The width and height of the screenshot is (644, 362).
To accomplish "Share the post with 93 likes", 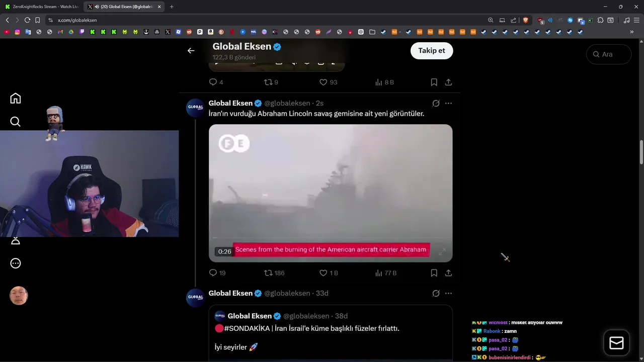I will pyautogui.click(x=448, y=82).
